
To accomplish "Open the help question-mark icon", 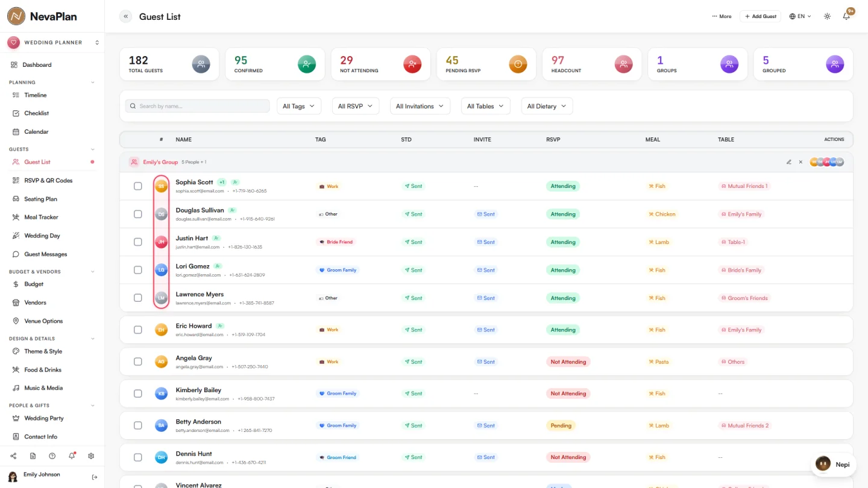I will (x=52, y=456).
